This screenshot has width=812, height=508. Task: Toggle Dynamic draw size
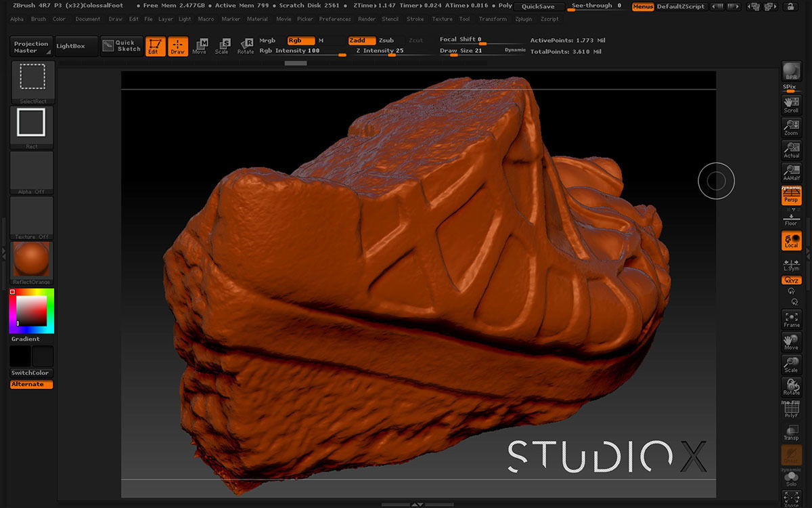515,50
